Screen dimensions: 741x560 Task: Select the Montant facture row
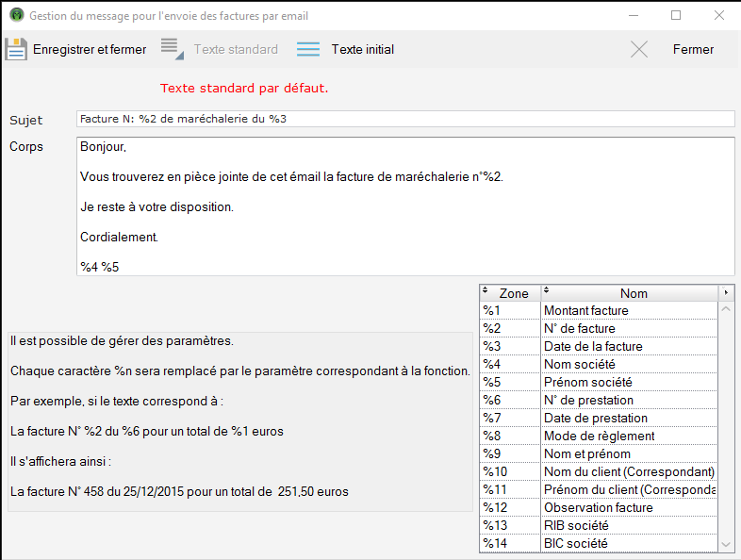(599, 310)
